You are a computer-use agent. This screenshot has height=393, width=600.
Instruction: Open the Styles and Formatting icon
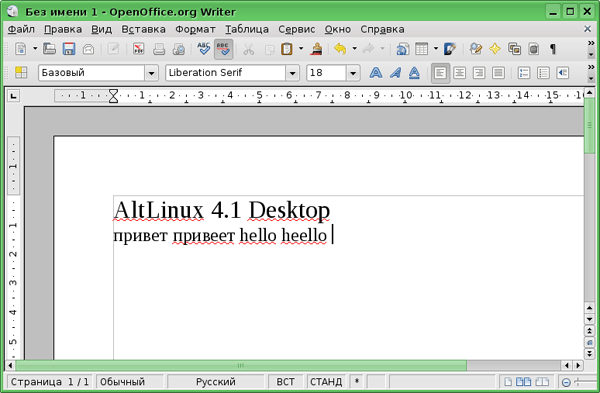click(21, 73)
